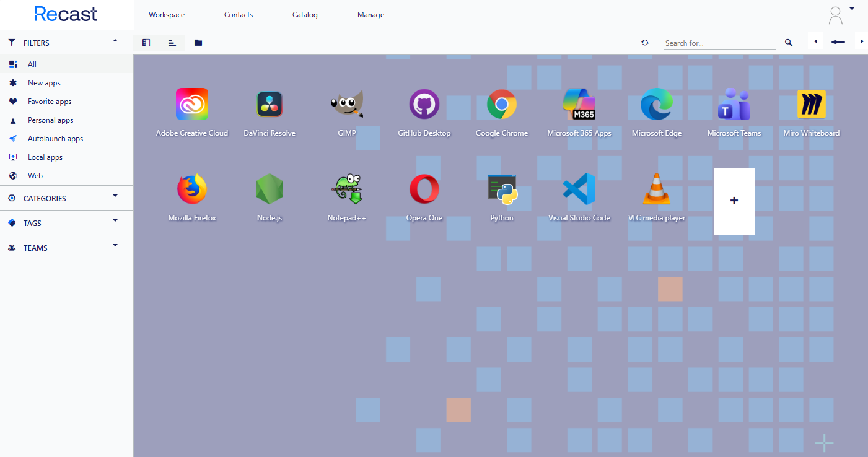The image size is (868, 457).
Task: Start the VLC media player app
Action: point(657,189)
